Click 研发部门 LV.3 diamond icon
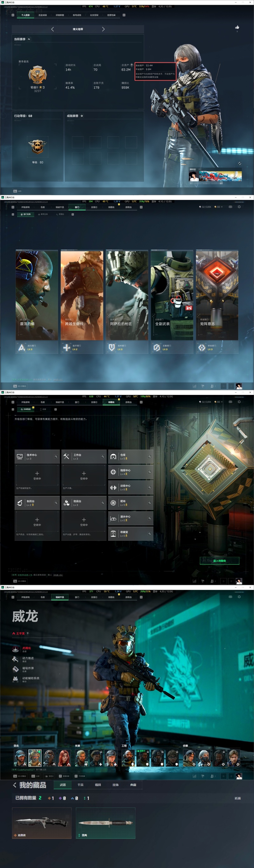This screenshot has width=254, height=868. coord(202,348)
